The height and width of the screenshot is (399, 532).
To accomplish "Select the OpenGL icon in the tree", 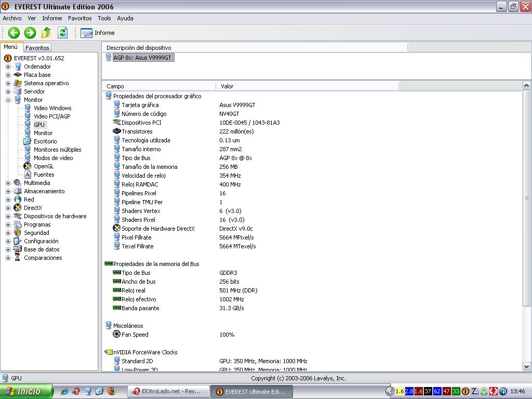I will pos(28,166).
